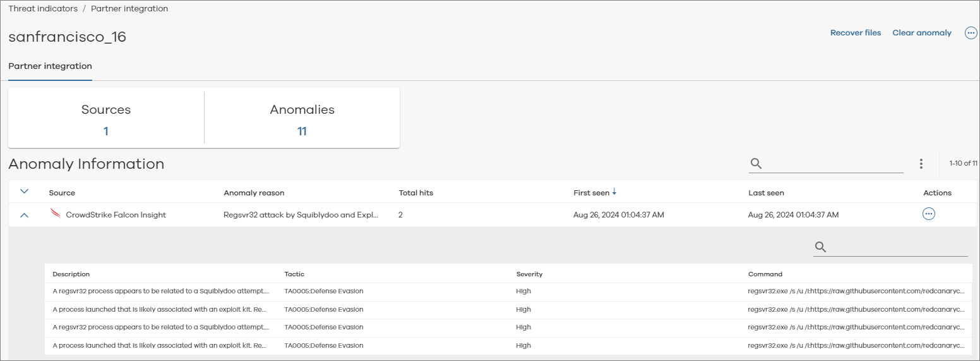Sort details by the Severity column header
980x361 pixels.
tap(529, 274)
